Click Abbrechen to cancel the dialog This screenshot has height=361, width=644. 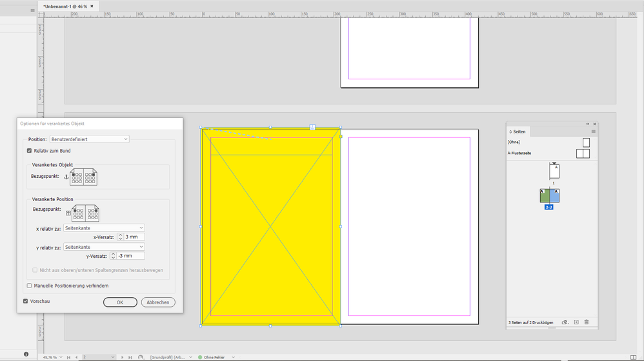coord(158,302)
